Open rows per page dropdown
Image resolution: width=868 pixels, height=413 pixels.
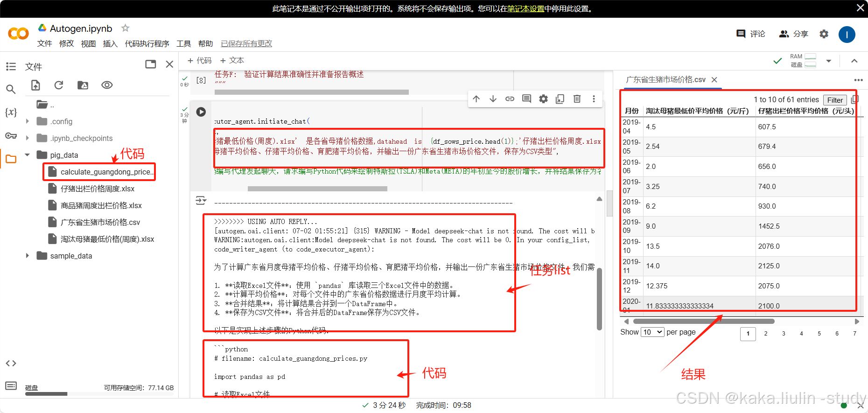pyautogui.click(x=652, y=332)
